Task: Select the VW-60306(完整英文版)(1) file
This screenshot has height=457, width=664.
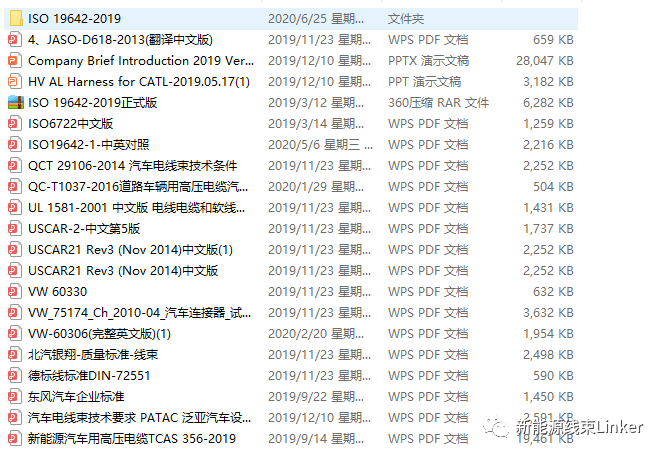Action: point(100,333)
